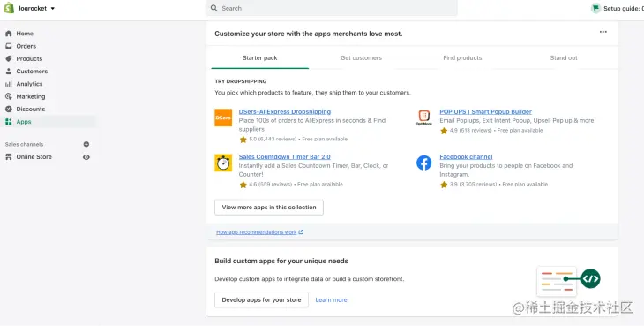Open the Setup guide text link
Screen dimensions: 644x326
pyautogui.click(x=624, y=8)
